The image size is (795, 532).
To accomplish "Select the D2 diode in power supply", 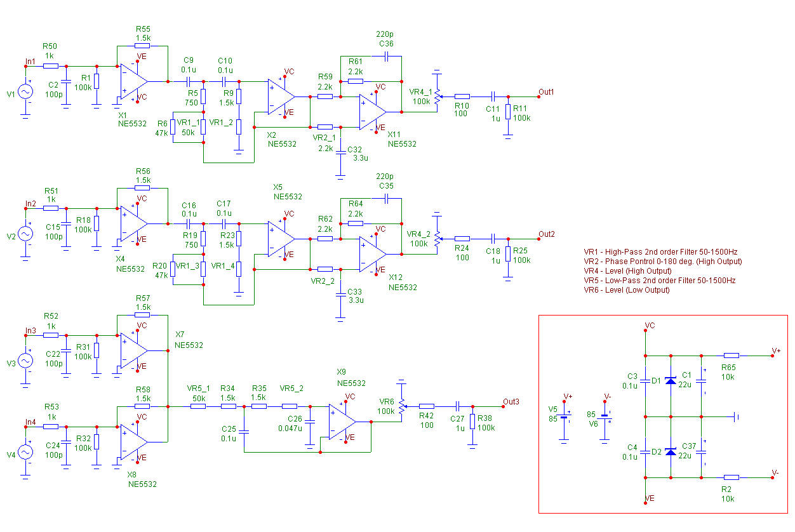I will 670,452.
